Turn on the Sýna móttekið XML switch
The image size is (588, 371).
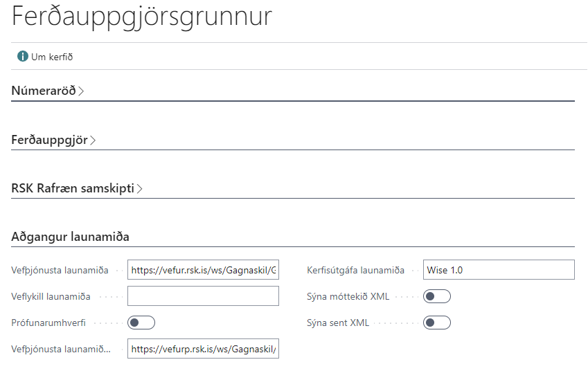click(437, 296)
